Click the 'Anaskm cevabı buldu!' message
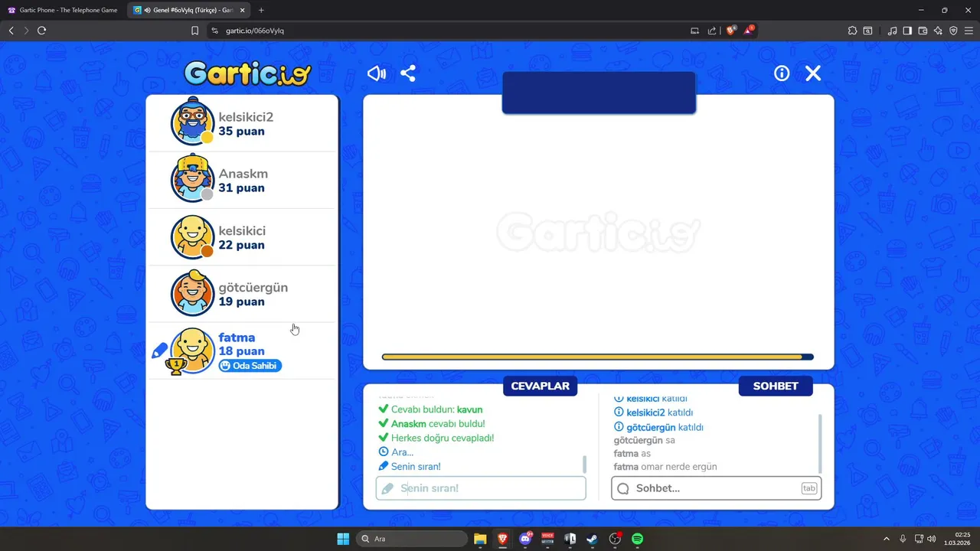Viewport: 980px width, 551px height. [x=431, y=423]
